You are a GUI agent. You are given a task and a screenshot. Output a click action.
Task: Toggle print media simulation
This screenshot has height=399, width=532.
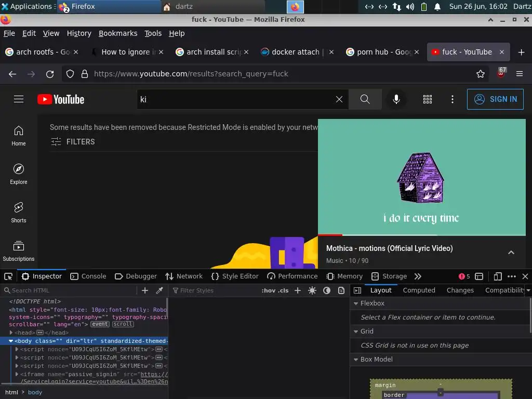pyautogui.click(x=341, y=290)
